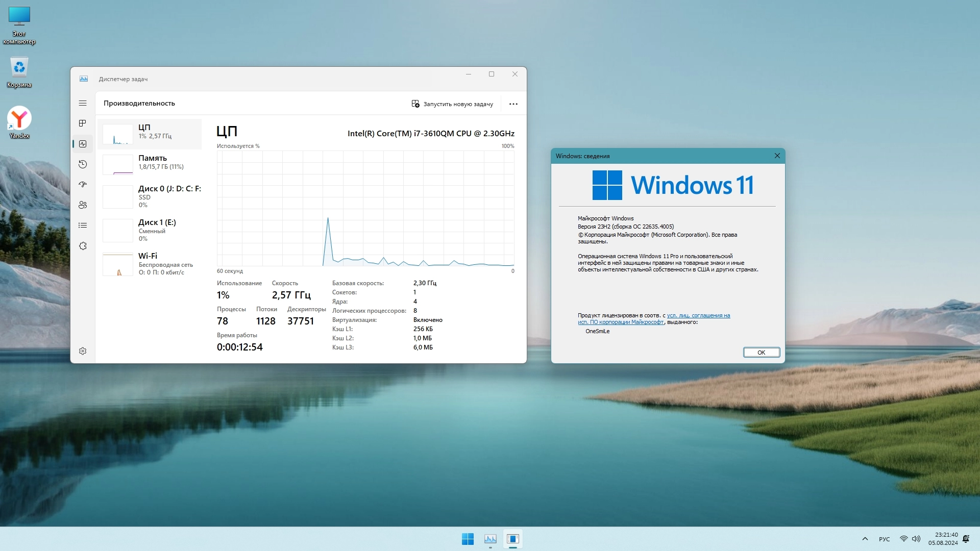Open the Services page icon
Viewport: 980px width, 551px height.
(x=83, y=246)
